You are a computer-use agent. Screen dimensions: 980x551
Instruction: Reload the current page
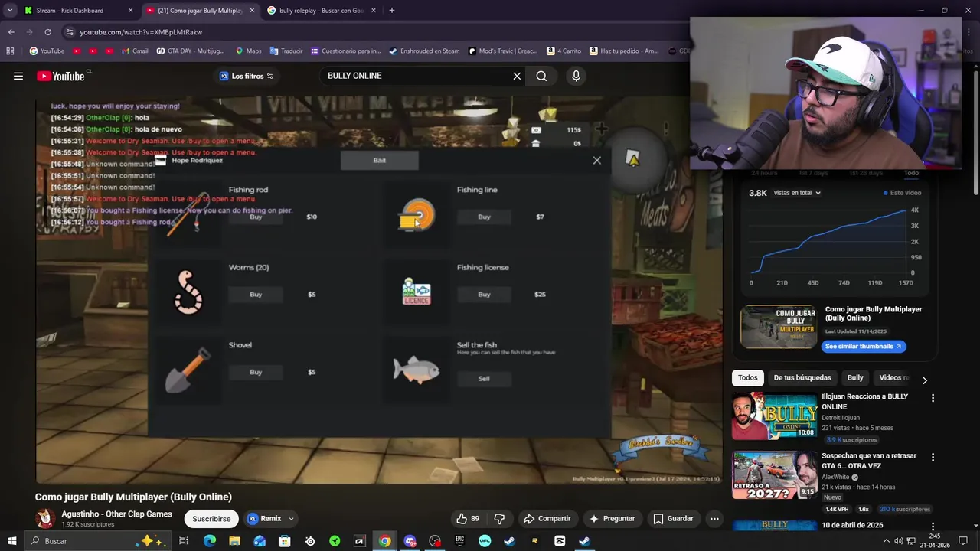pos(47,32)
